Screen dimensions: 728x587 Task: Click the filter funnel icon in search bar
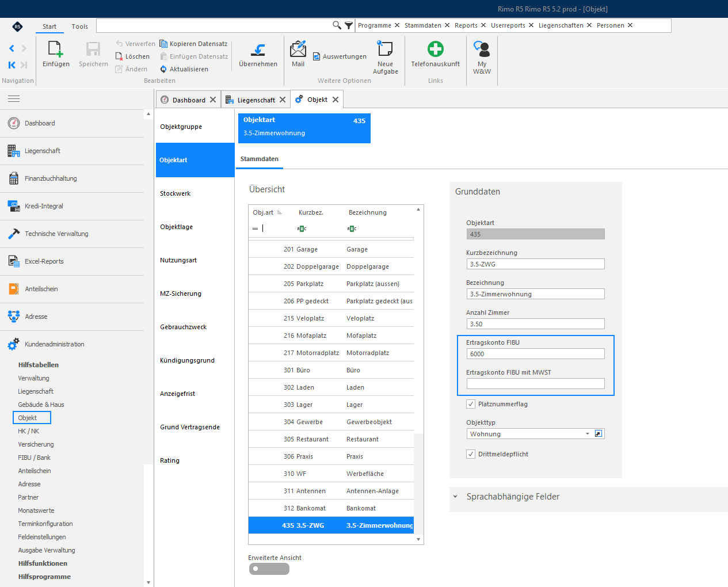pyautogui.click(x=348, y=25)
